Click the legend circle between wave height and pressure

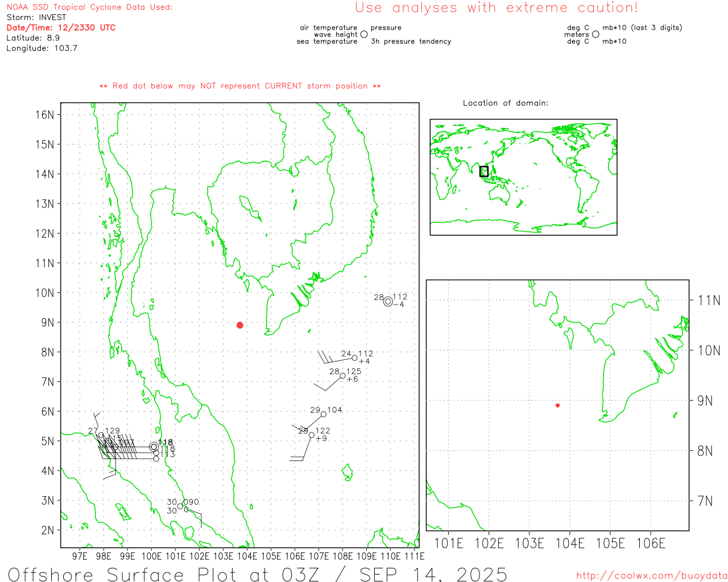[364, 34]
